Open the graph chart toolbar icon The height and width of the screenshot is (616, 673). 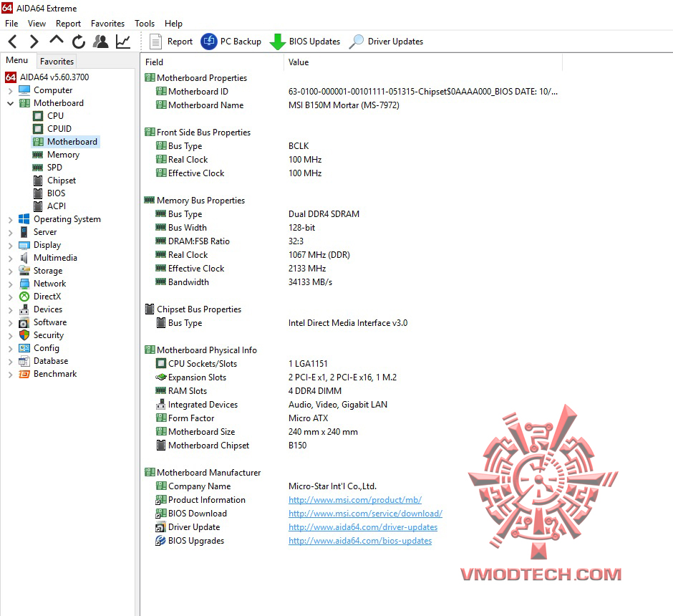[123, 42]
